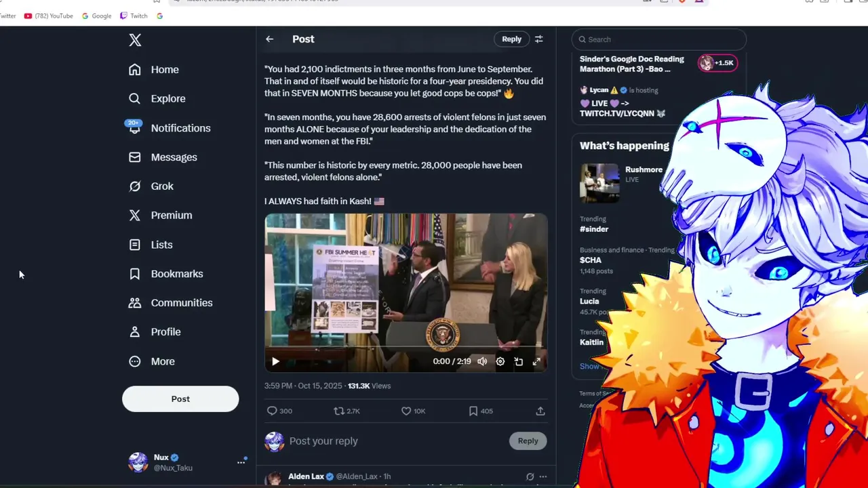Click the Reply button beside reply field
This screenshot has width=868, height=488.
click(x=528, y=441)
